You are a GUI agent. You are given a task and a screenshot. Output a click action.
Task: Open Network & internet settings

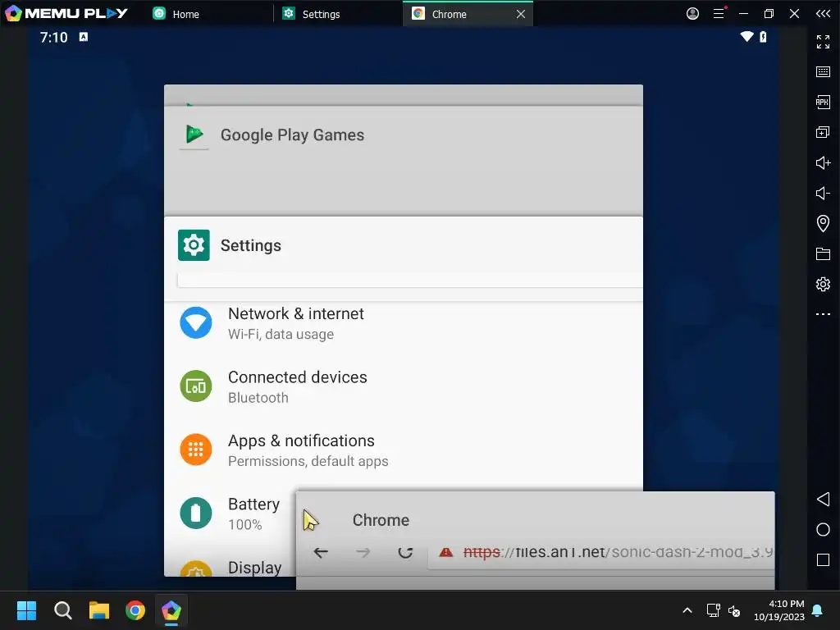click(404, 323)
